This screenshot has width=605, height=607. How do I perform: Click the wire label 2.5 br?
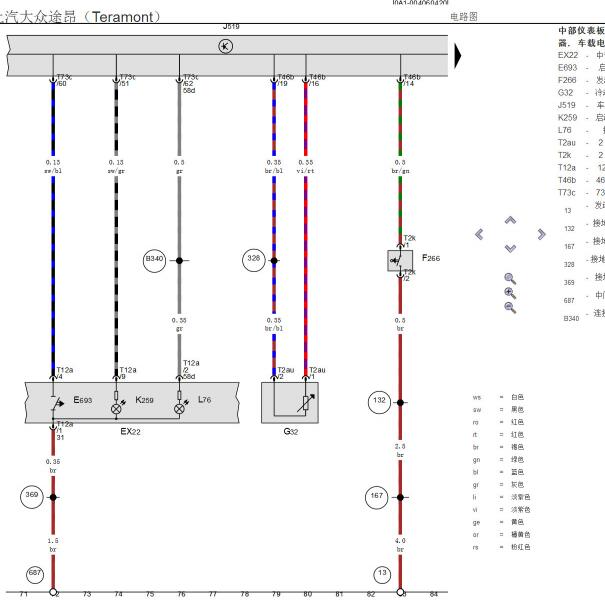(400, 451)
